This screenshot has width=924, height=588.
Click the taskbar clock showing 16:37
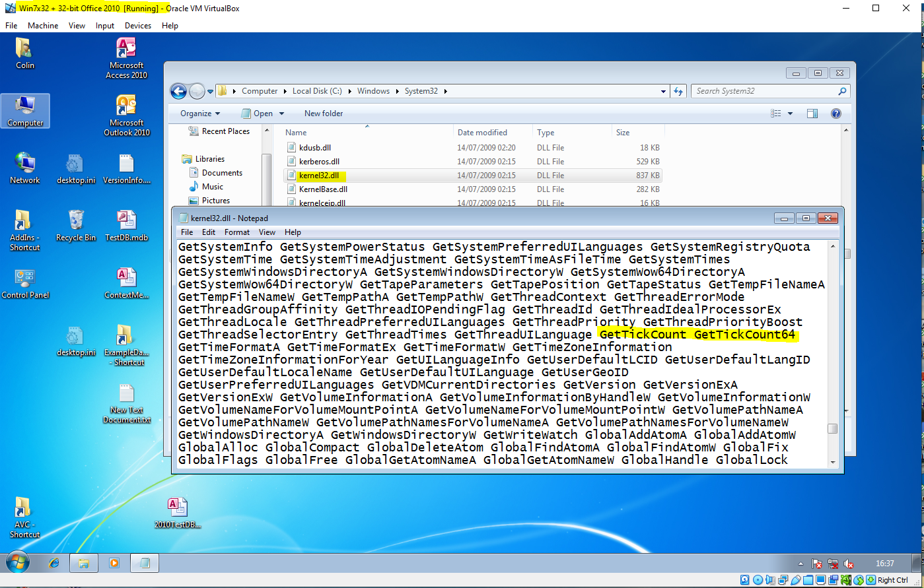click(884, 564)
